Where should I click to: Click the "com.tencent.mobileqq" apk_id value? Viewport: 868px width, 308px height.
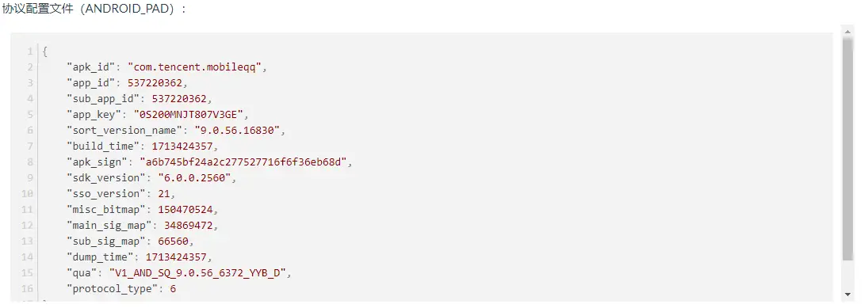pyautogui.click(x=194, y=67)
